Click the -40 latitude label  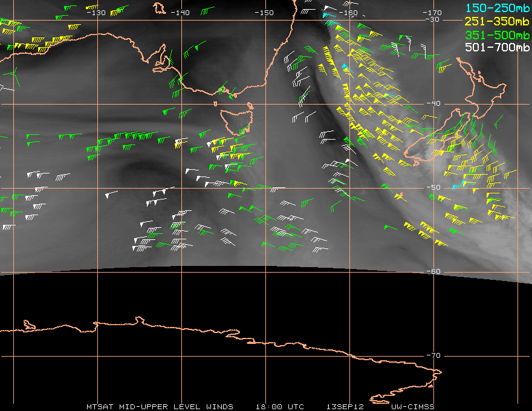tap(433, 103)
